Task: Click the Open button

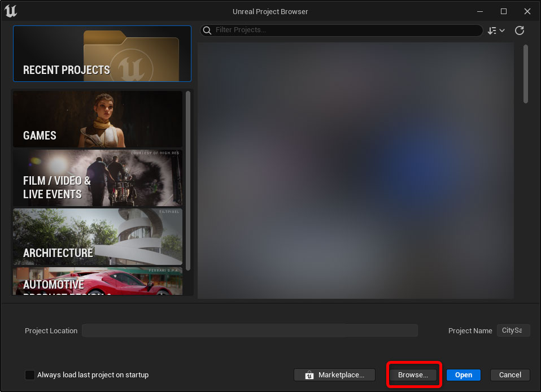Action: point(464,374)
